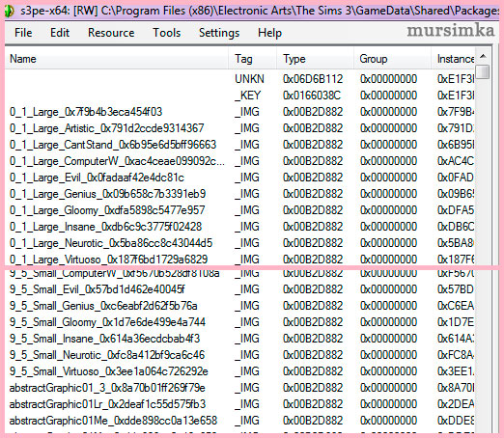Select the 0_1_Large_Neurotic resource row
Screen dimensions: 504x438
click(239, 243)
